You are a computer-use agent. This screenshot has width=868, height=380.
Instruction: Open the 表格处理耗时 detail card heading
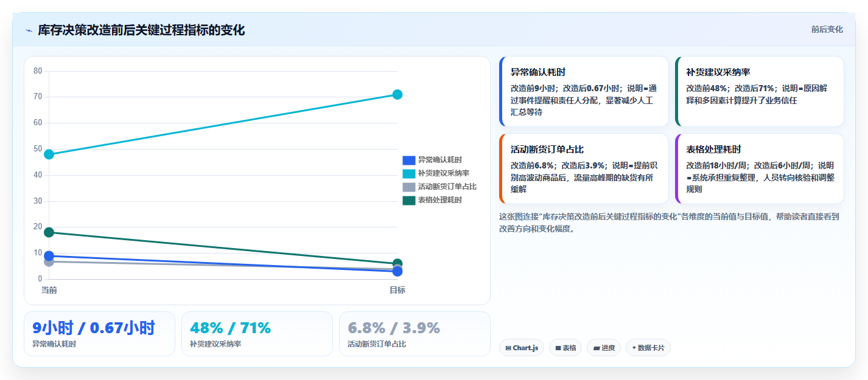(x=714, y=150)
